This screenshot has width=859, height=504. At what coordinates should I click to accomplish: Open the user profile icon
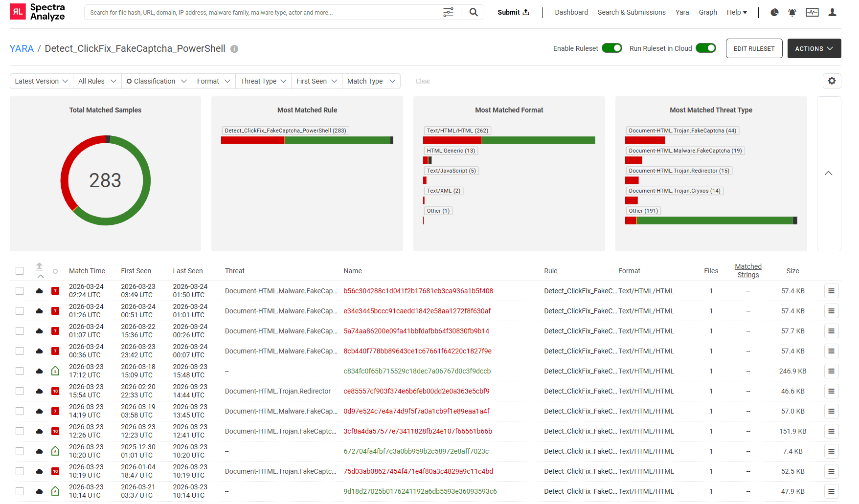832,12
